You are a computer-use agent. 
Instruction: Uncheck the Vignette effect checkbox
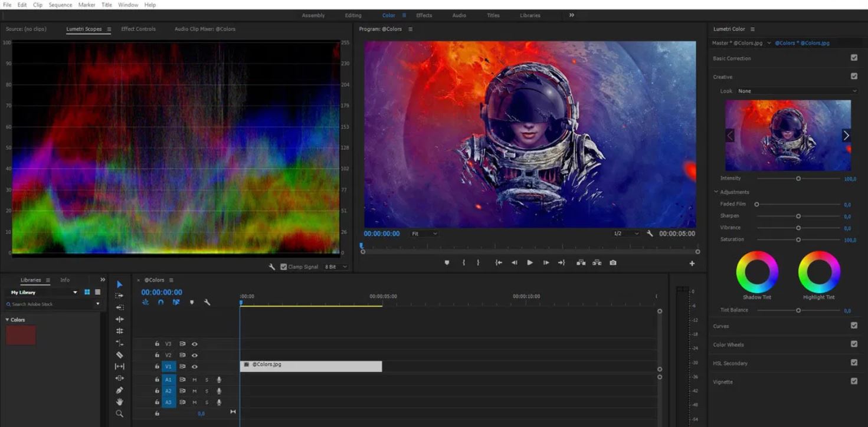coord(854,381)
